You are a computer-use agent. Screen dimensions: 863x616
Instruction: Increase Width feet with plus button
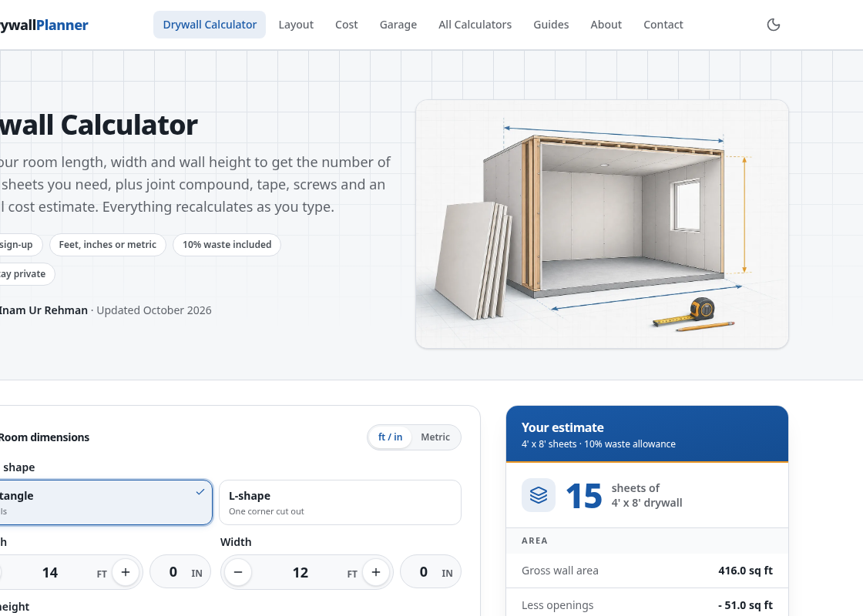376,572
